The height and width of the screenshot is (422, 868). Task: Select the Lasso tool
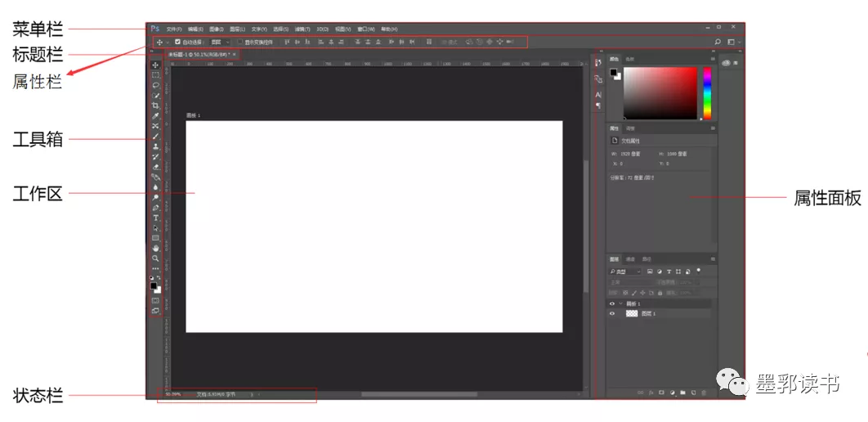[x=155, y=85]
